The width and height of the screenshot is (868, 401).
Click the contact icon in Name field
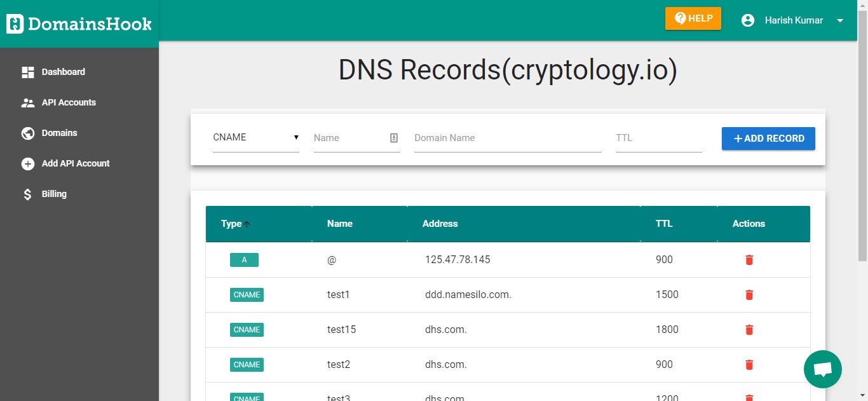pos(394,138)
